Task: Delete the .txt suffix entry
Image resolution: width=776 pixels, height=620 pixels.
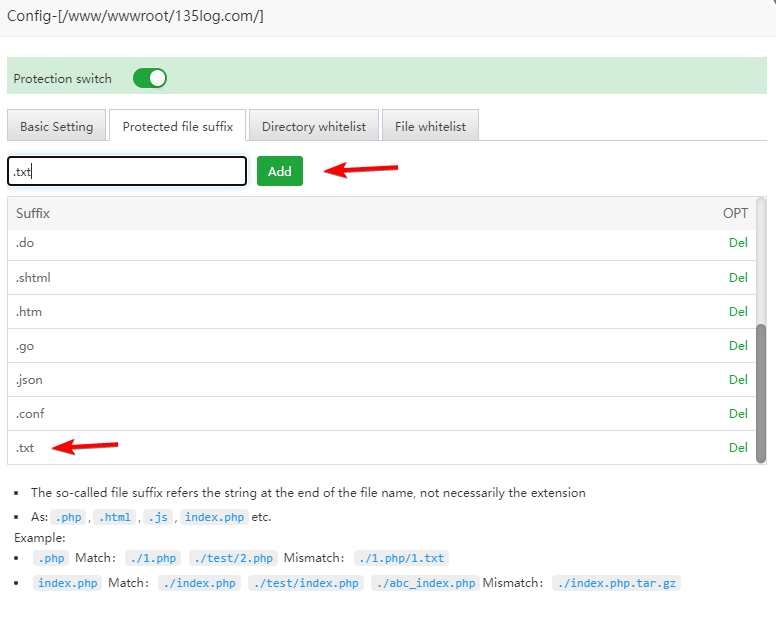Action: pyautogui.click(x=738, y=448)
